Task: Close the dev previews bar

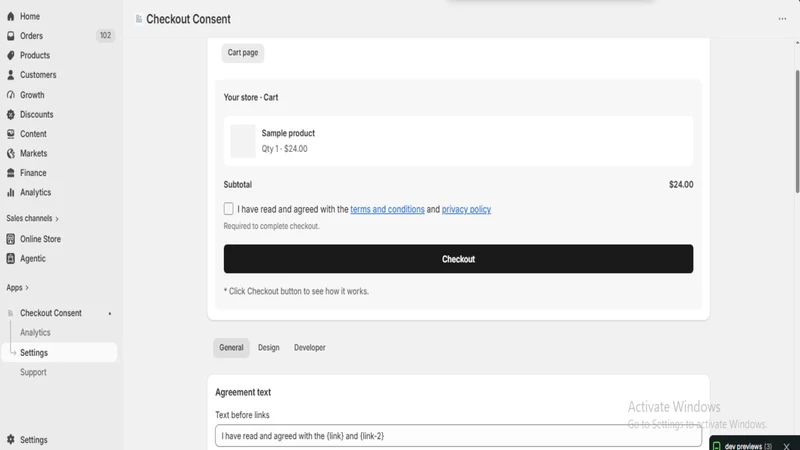Action: (786, 446)
